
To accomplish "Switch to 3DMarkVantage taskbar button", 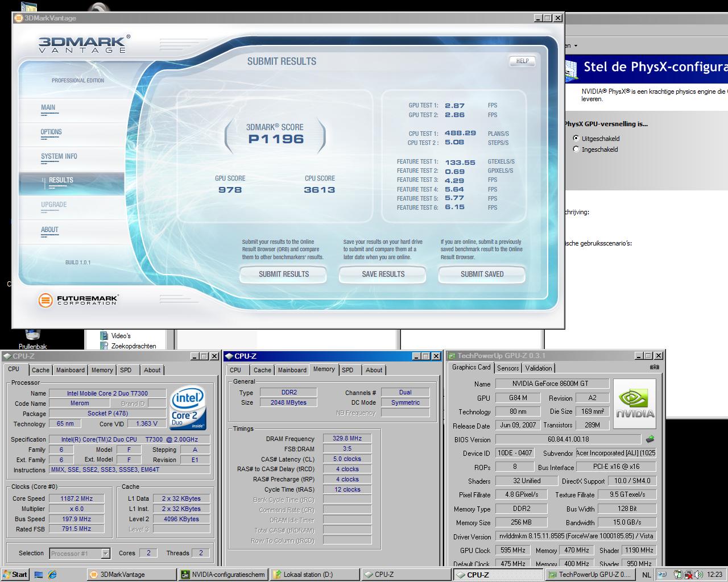I will tap(131, 575).
